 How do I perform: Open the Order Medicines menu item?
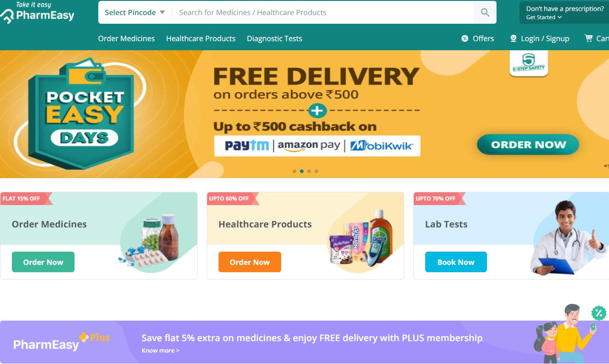(126, 38)
